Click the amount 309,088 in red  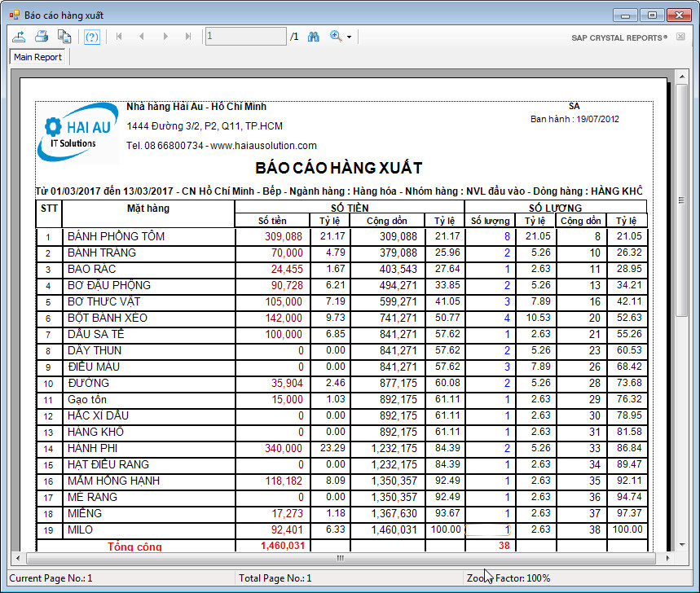[284, 236]
